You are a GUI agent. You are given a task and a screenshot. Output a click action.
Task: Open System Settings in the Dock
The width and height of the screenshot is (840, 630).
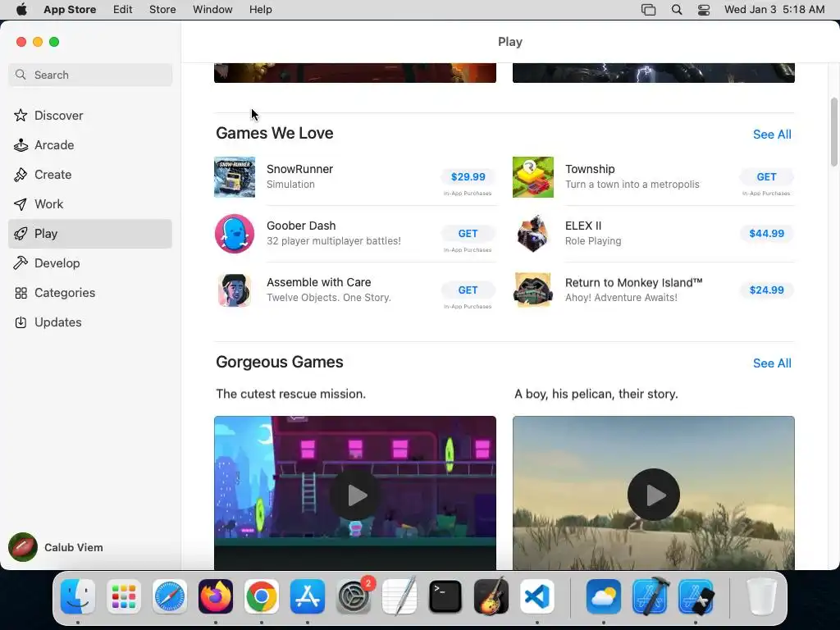click(x=354, y=596)
